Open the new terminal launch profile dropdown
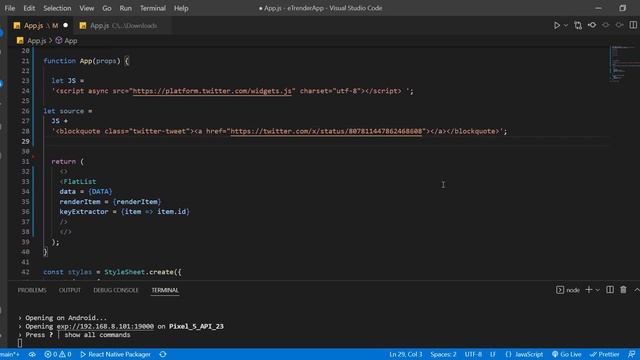The width and height of the screenshot is (640, 360). [598, 290]
